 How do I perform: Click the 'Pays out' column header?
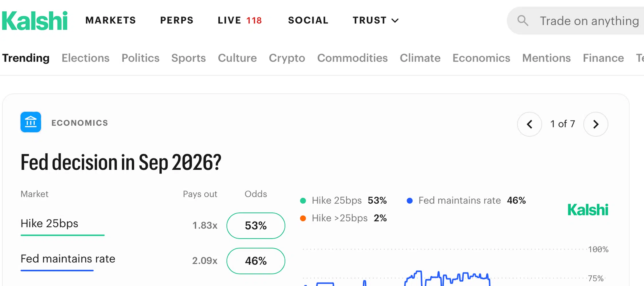[200, 194]
